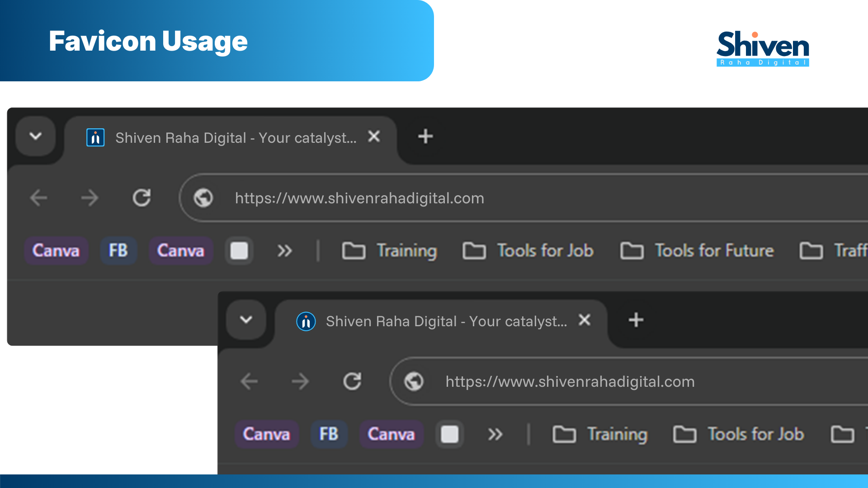
Task: Focus URL address bar in upper browser
Action: (524, 198)
